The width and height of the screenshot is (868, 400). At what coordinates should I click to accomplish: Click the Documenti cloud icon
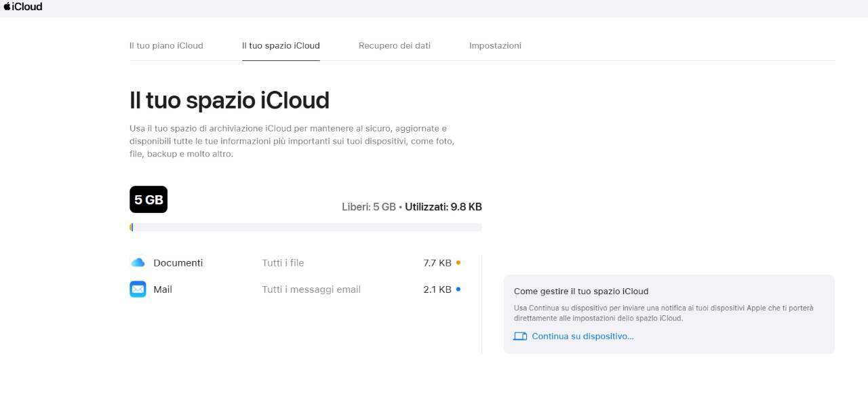tap(138, 262)
